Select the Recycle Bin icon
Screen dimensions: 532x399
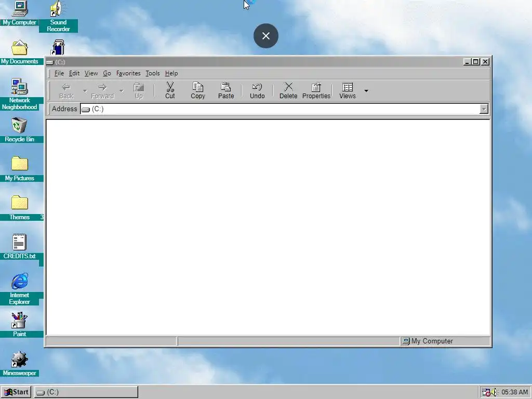click(19, 130)
